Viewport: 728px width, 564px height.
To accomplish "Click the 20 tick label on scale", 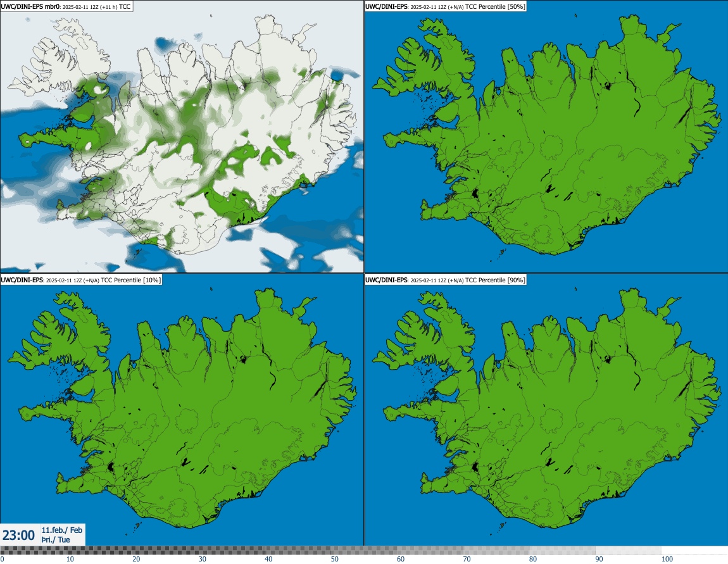I will tap(136, 560).
